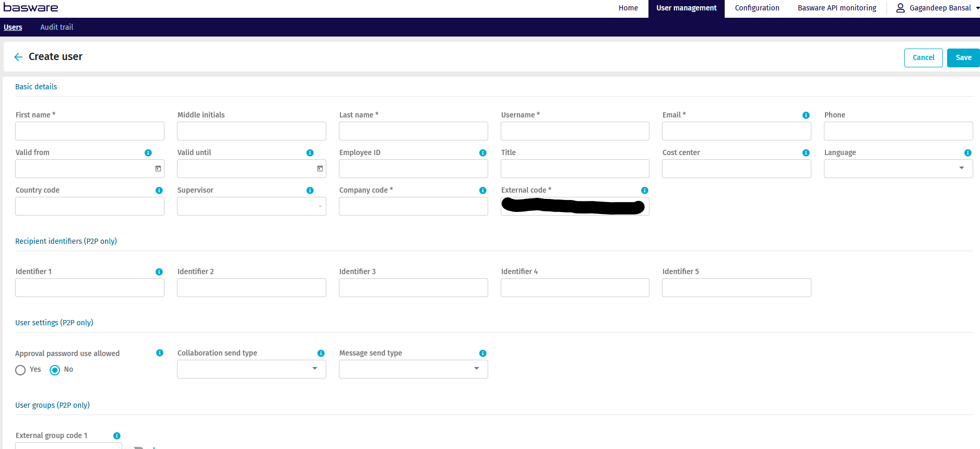
Task: Select Yes for approval password use
Action: (x=20, y=370)
